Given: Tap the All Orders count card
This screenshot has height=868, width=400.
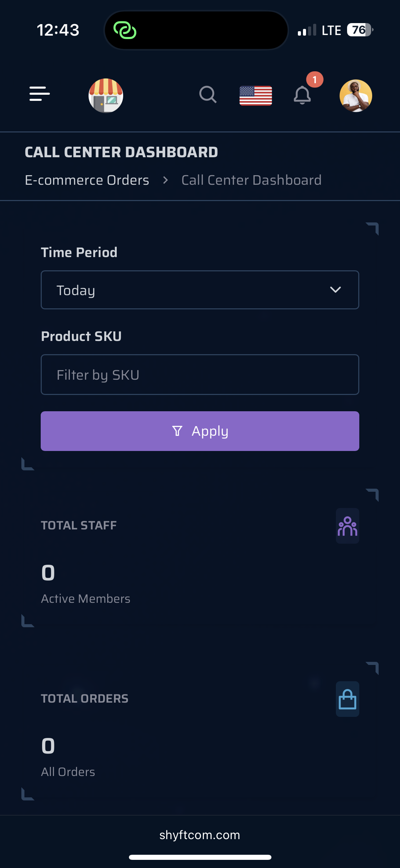Looking at the screenshot, I should coord(48,746).
